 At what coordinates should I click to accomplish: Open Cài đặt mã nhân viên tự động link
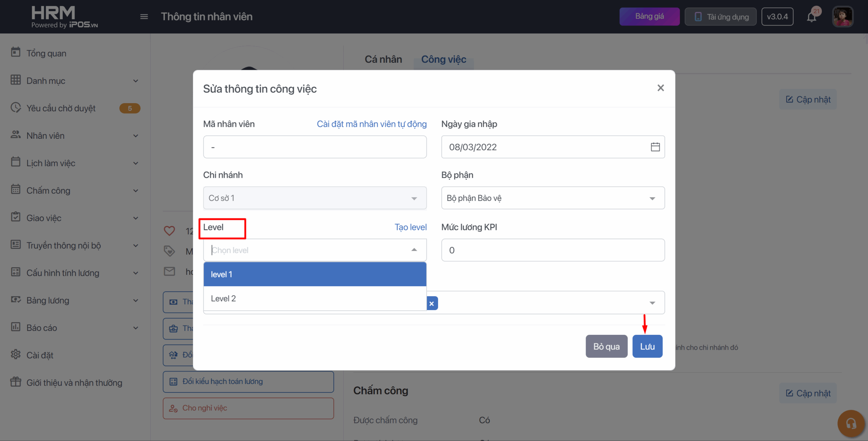[372, 124]
